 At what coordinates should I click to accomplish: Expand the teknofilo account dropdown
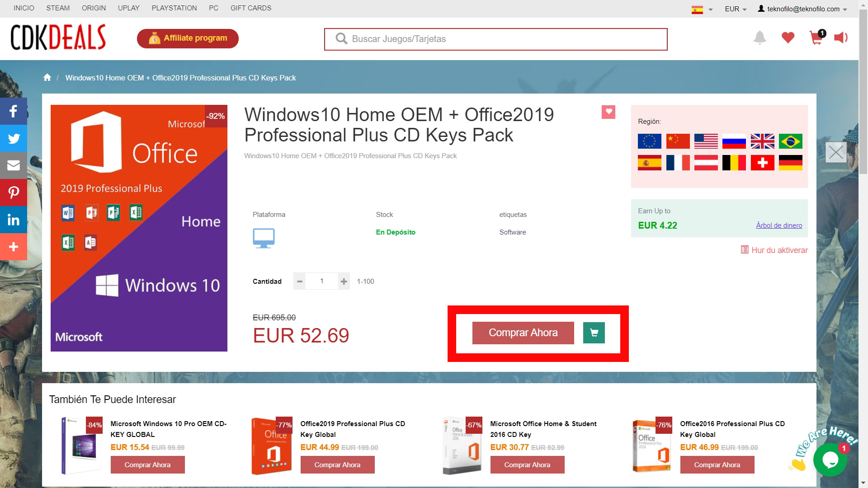(x=802, y=9)
